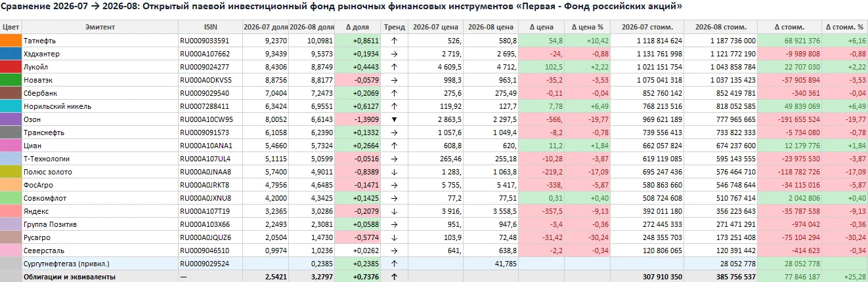The image size is (868, 282).
Task: Sort by 2026-08 цена header
Action: coord(490,27)
